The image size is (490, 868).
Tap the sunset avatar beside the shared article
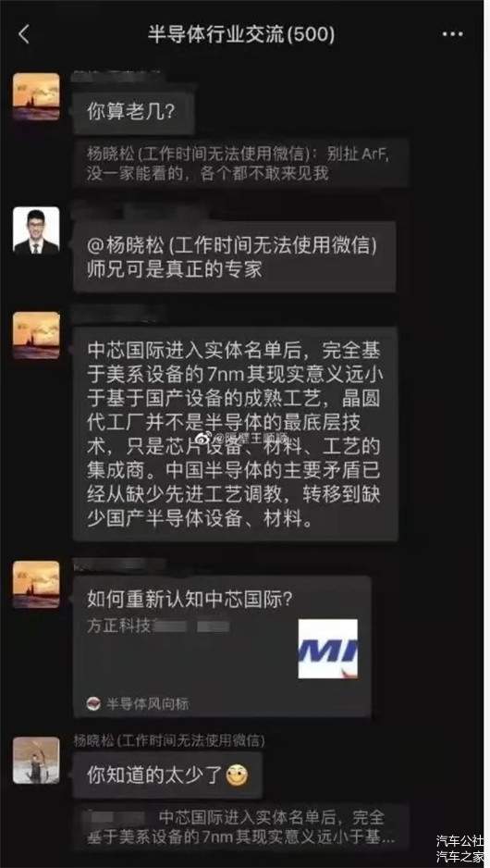[x=36, y=585]
